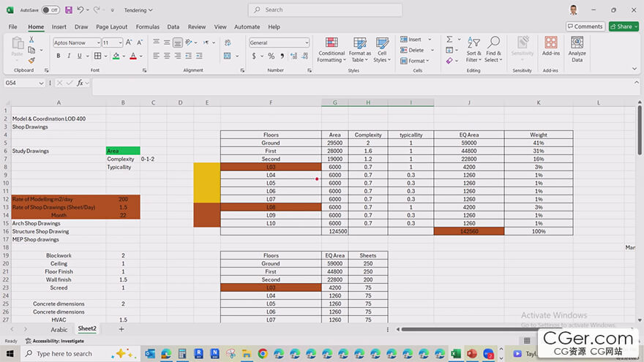Open the Name Box G54 dropdown
This screenshot has width=644, height=362.
point(42,83)
